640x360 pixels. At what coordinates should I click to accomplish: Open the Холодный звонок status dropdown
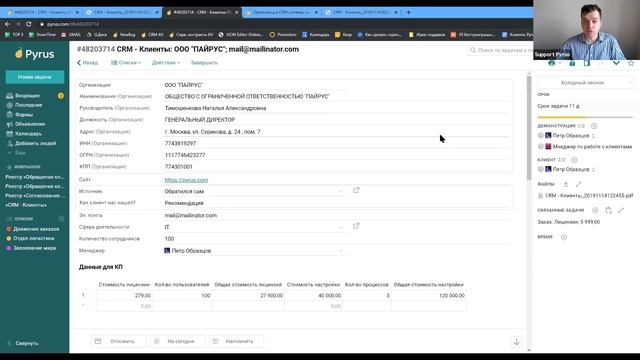[585, 83]
